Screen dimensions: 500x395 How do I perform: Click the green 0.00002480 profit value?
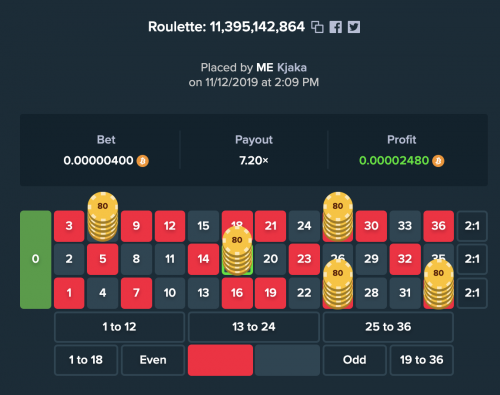tap(394, 161)
